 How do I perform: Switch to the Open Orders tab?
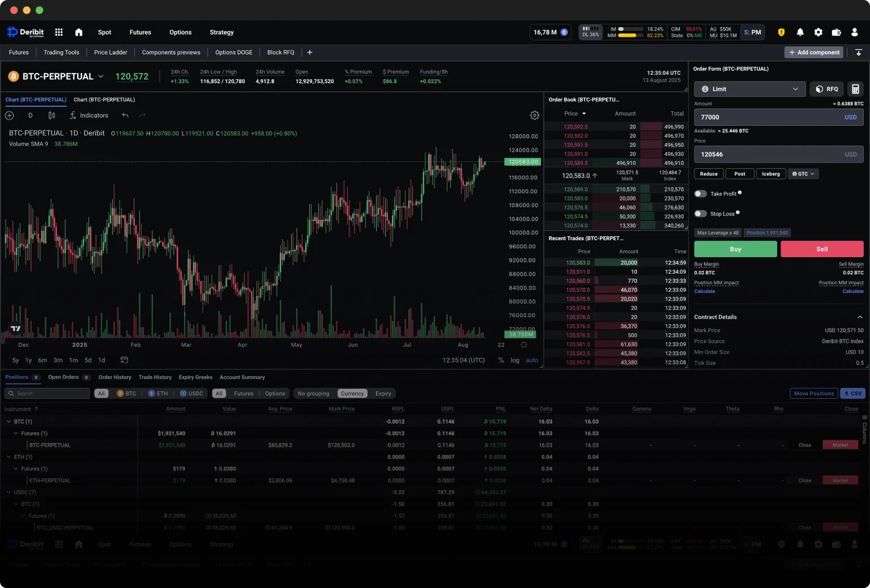point(69,377)
